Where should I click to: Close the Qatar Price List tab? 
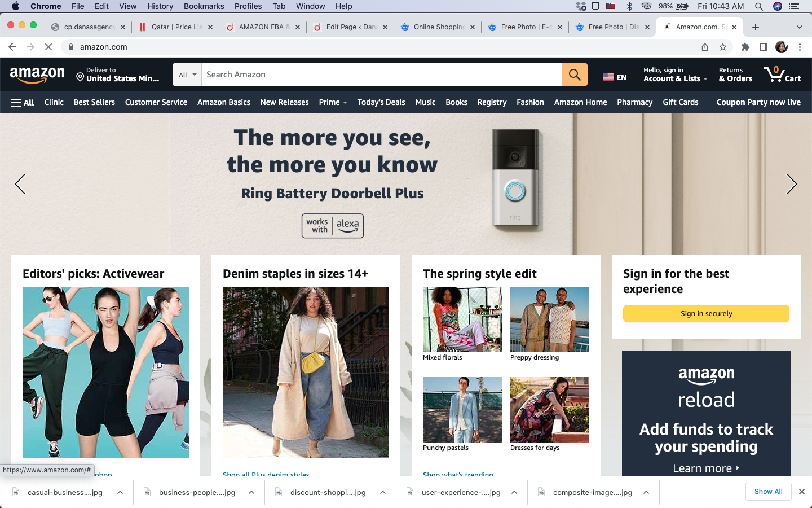210,27
